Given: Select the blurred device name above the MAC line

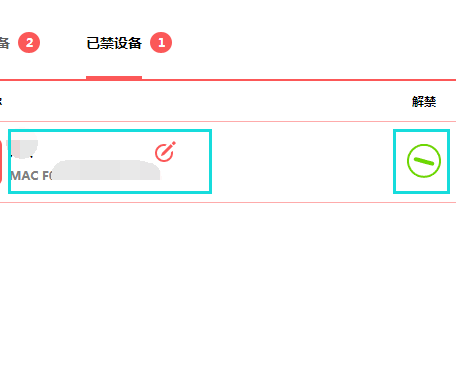Looking at the screenshot, I should coord(22,149).
